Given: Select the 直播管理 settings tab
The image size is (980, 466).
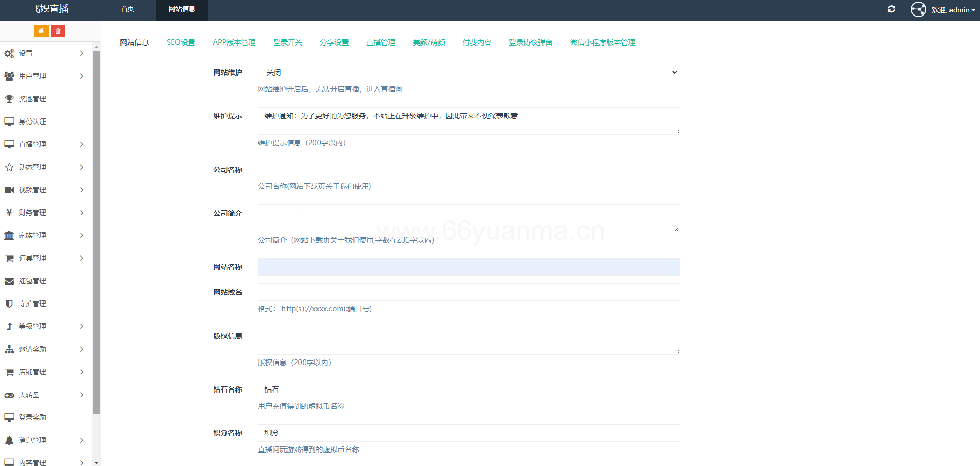Looking at the screenshot, I should click(x=381, y=42).
